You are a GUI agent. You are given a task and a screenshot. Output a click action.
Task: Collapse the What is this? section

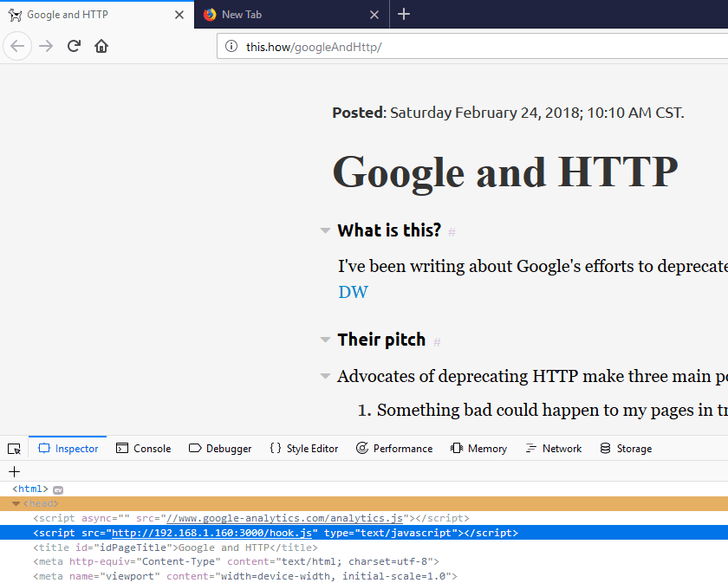coord(326,230)
